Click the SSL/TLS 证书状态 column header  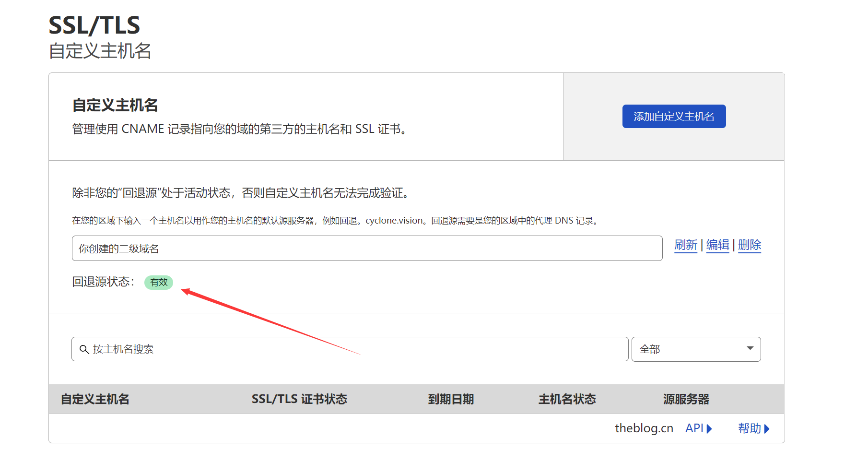coord(300,399)
